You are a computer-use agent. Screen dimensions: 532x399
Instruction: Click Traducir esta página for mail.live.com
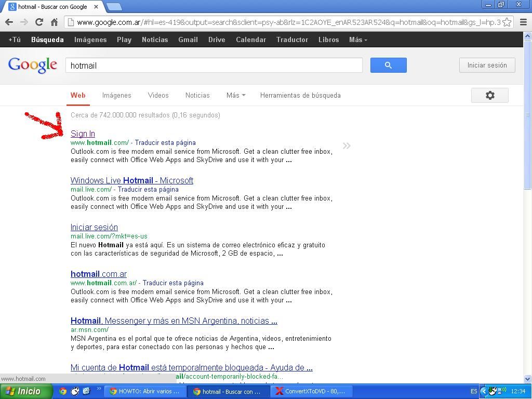click(148, 190)
